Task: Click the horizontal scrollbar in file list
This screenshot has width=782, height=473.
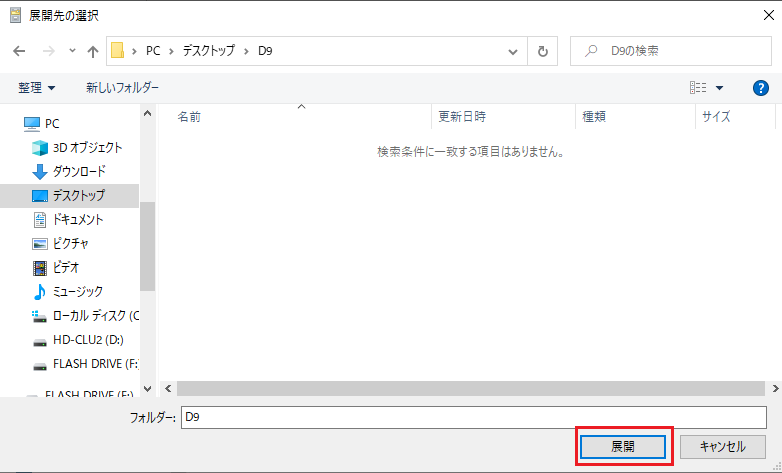Action: point(470,388)
